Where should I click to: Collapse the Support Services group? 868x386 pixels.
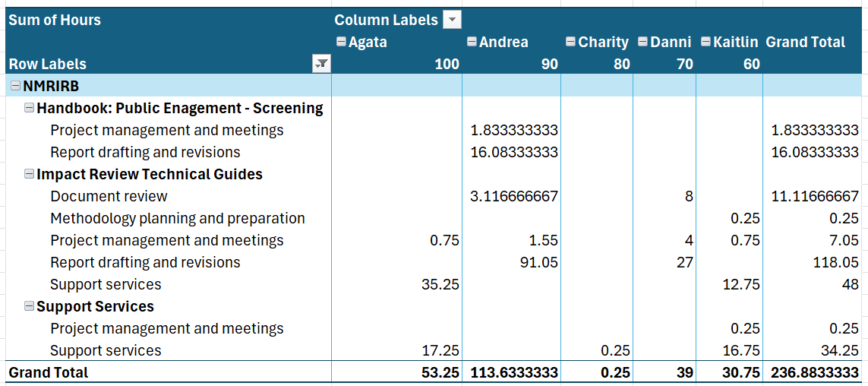[x=30, y=307]
